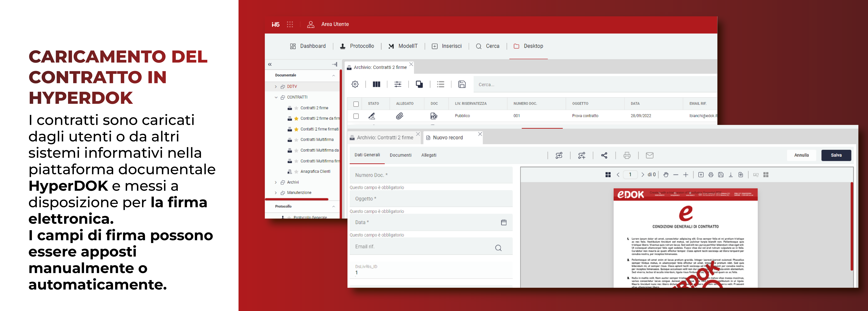Open the Protocollo menu

pos(357,46)
